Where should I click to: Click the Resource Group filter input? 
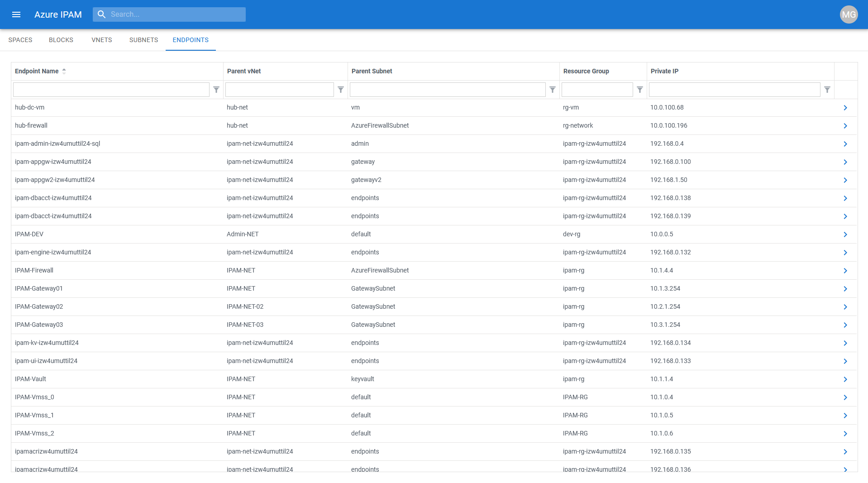[x=597, y=90]
